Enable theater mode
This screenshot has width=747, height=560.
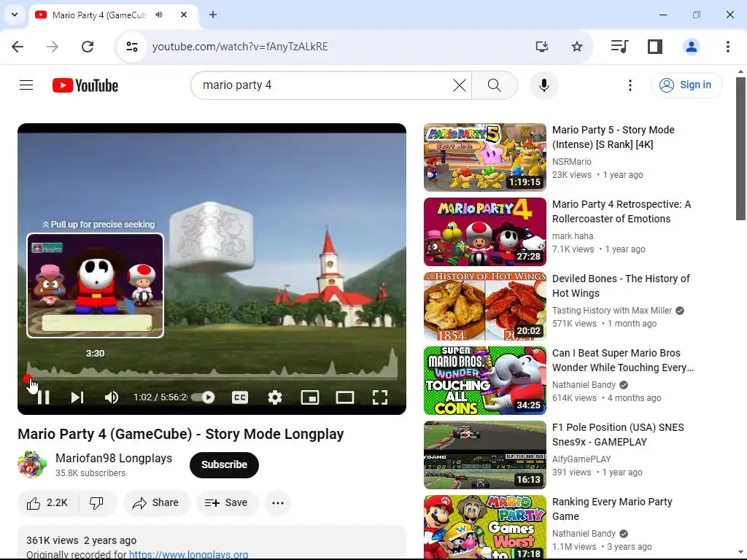(345, 397)
